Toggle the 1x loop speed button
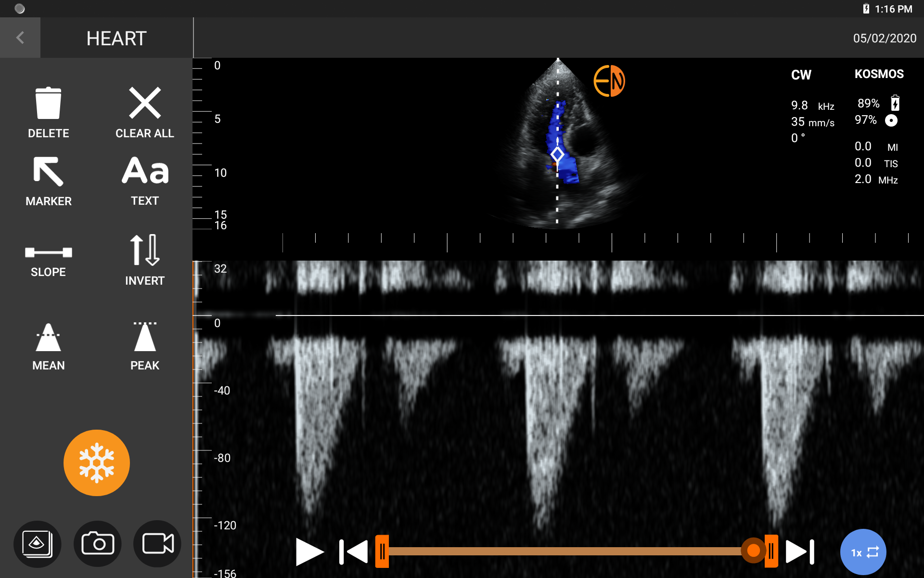This screenshot has height=578, width=924. [x=863, y=552]
